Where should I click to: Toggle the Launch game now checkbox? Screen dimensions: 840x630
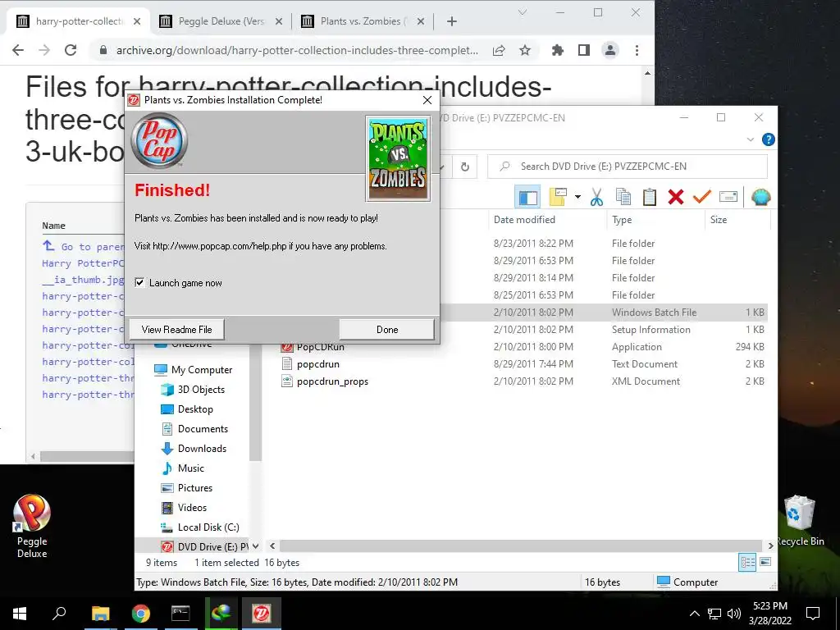tap(139, 282)
